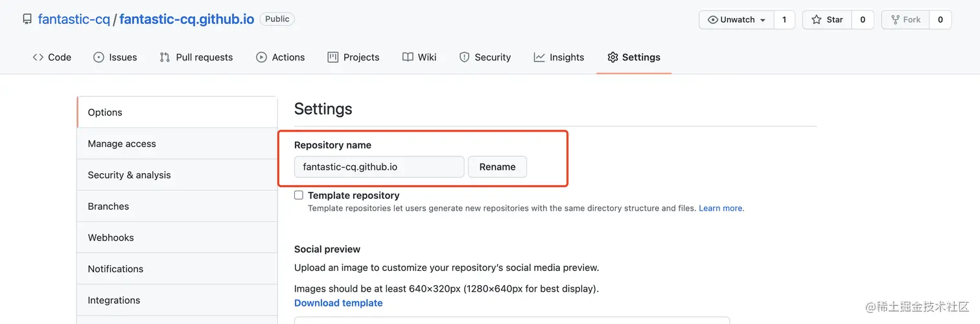Screen dimensions: 980x324
Task: Click the Repository name text field
Action: [379, 167]
